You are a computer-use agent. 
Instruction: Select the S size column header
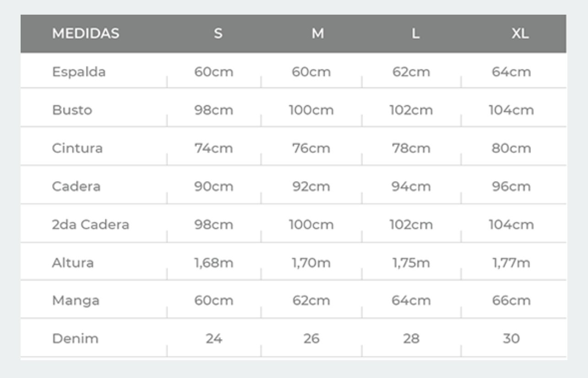pyautogui.click(x=218, y=33)
